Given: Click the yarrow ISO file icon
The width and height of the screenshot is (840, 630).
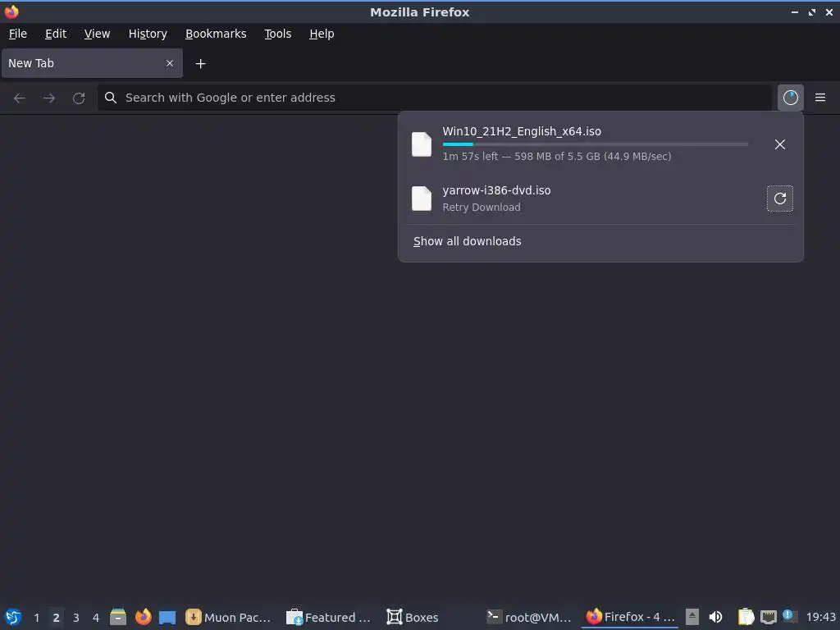Looking at the screenshot, I should [x=421, y=199].
